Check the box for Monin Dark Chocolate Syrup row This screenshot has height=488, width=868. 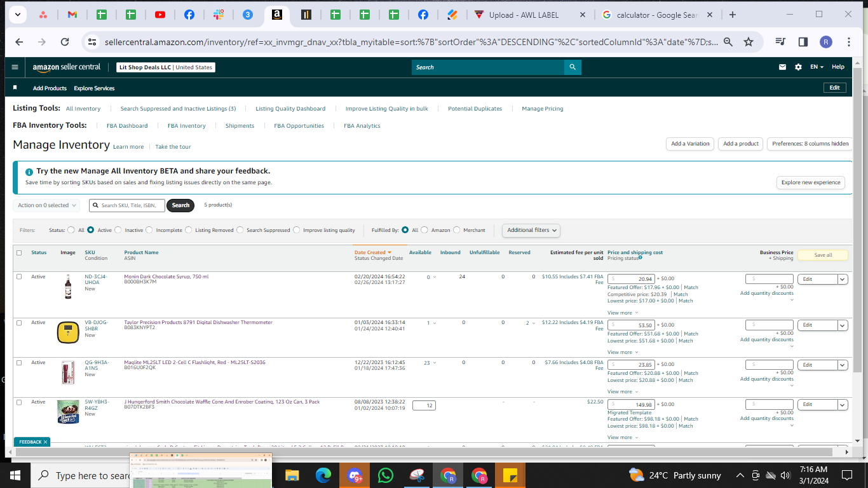tap(19, 276)
